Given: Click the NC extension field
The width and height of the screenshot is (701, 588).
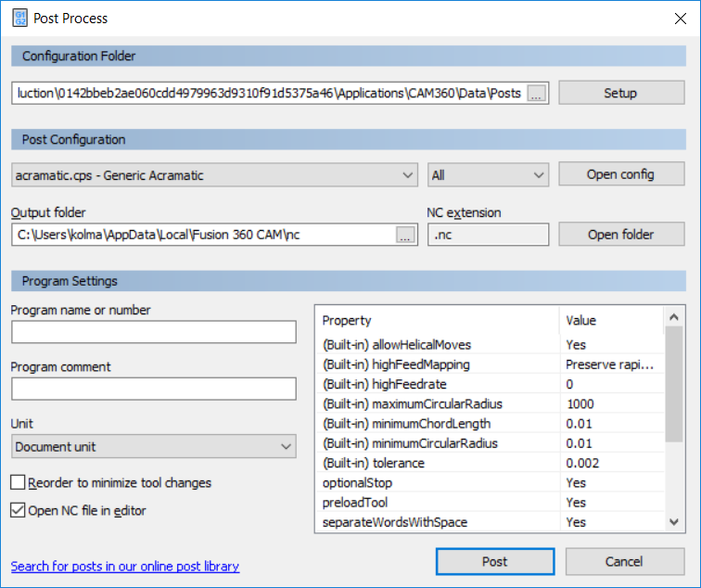Looking at the screenshot, I should coord(489,236).
